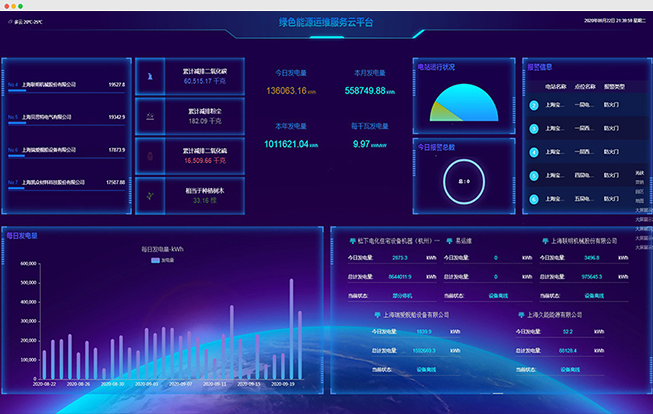
Task: Click the 136063.16 today's generation value
Action: tap(290, 90)
